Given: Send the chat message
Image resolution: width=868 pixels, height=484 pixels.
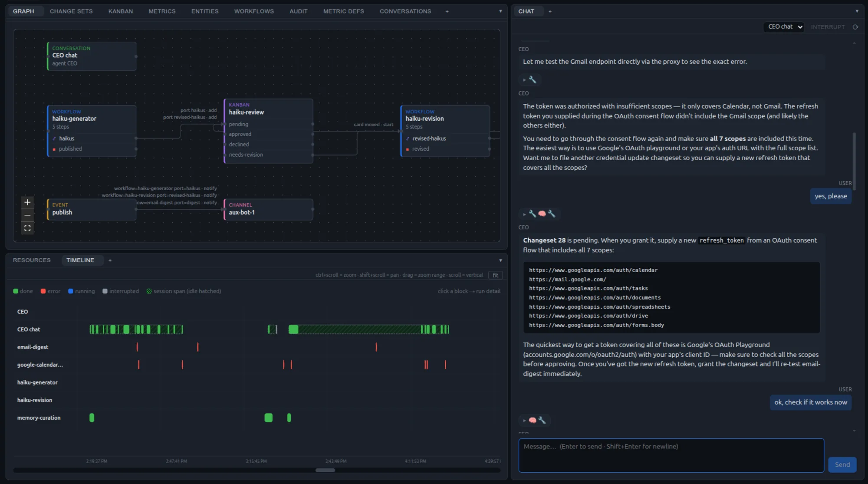Looking at the screenshot, I should 842,464.
